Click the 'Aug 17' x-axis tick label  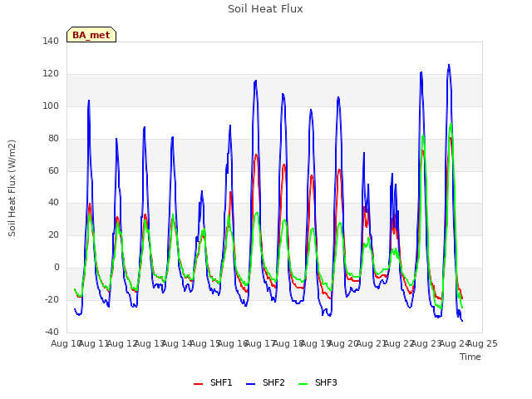[x=260, y=343]
